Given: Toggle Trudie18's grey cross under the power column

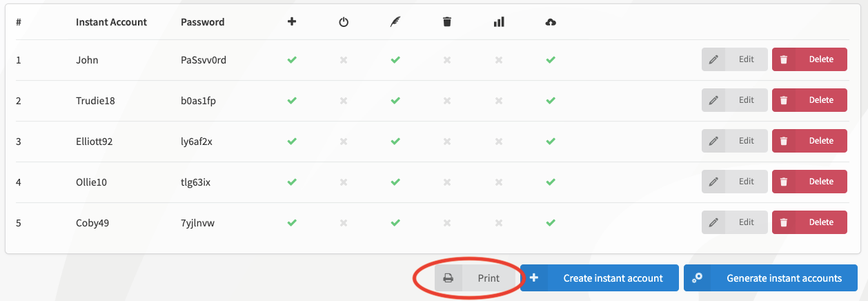Looking at the screenshot, I should [x=344, y=101].
